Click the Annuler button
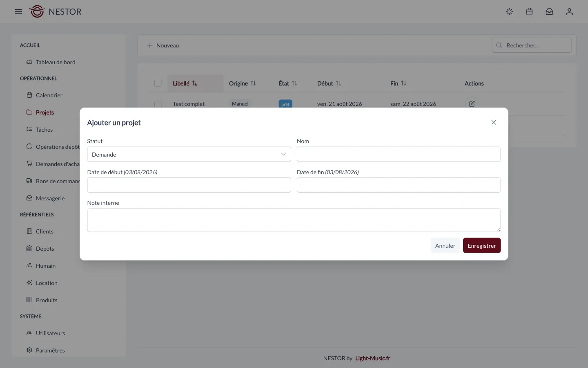Viewport: 588px width, 368px height. point(445,245)
